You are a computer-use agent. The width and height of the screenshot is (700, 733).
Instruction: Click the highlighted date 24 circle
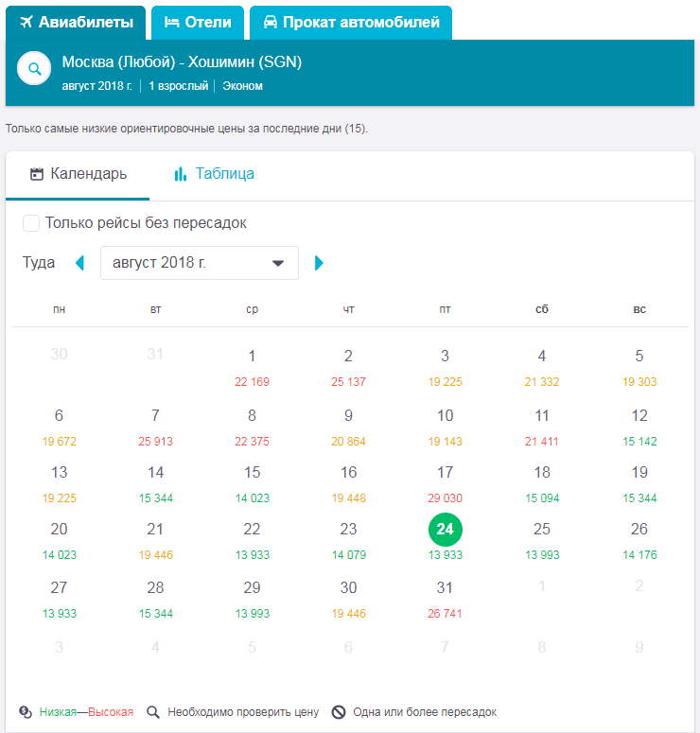click(x=446, y=530)
